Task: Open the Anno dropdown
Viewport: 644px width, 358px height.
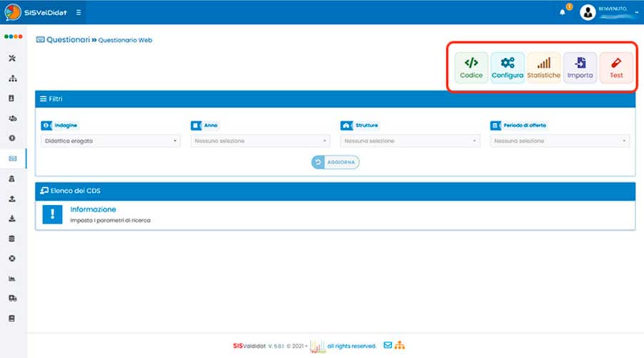Action: (x=260, y=141)
